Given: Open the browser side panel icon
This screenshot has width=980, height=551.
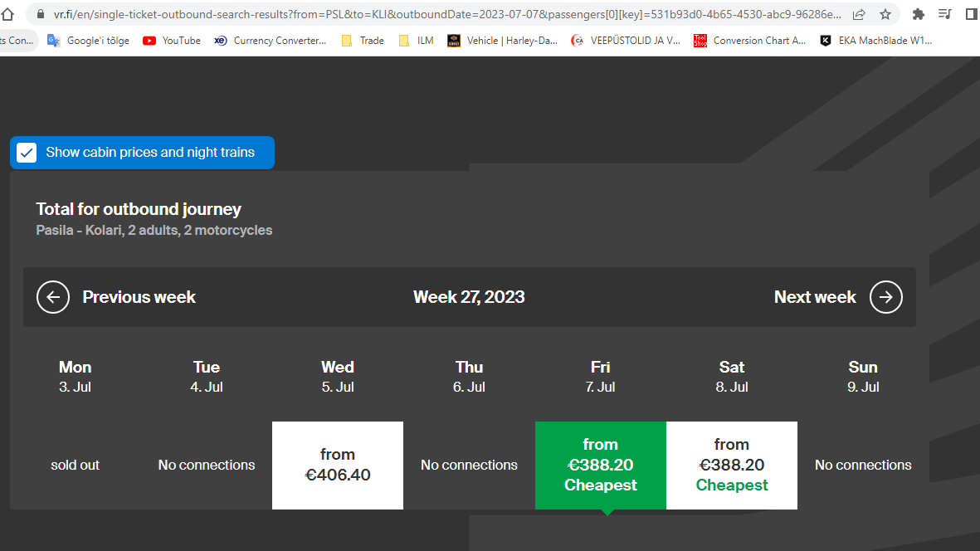Looking at the screenshot, I should coord(971,14).
